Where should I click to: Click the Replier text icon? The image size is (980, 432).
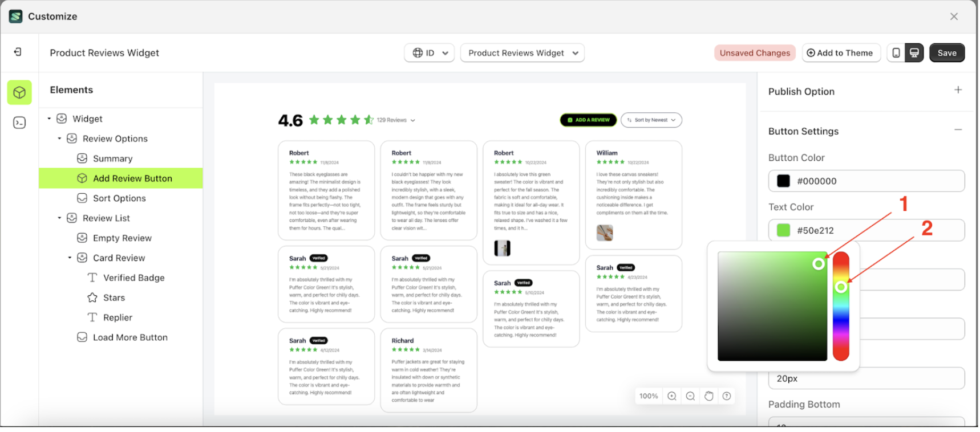tap(92, 317)
